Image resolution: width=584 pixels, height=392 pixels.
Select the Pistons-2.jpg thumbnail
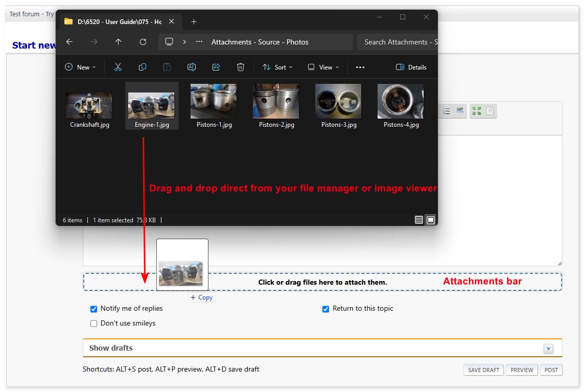[x=276, y=101]
